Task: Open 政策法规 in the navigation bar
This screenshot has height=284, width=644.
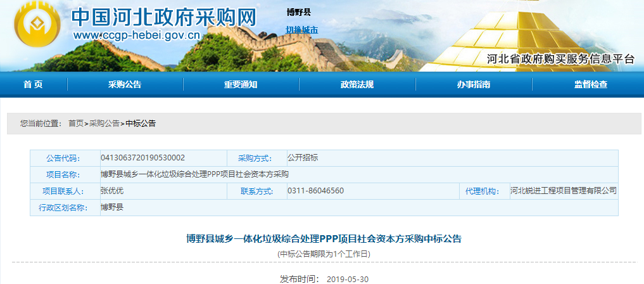Action: point(357,85)
